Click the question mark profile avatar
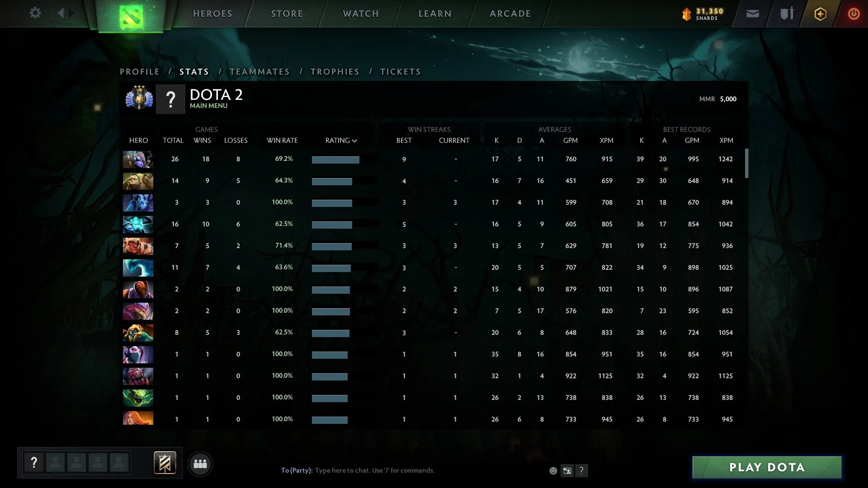This screenshot has width=868, height=488. pyautogui.click(x=170, y=99)
